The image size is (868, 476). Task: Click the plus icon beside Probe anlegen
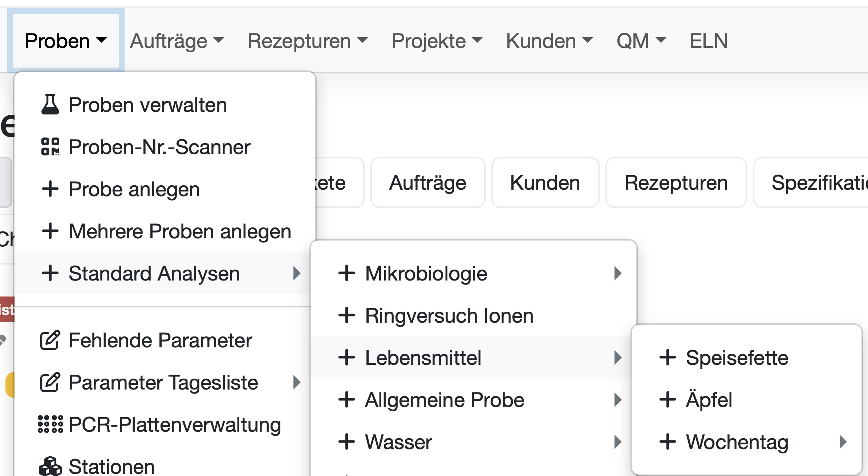coord(50,189)
